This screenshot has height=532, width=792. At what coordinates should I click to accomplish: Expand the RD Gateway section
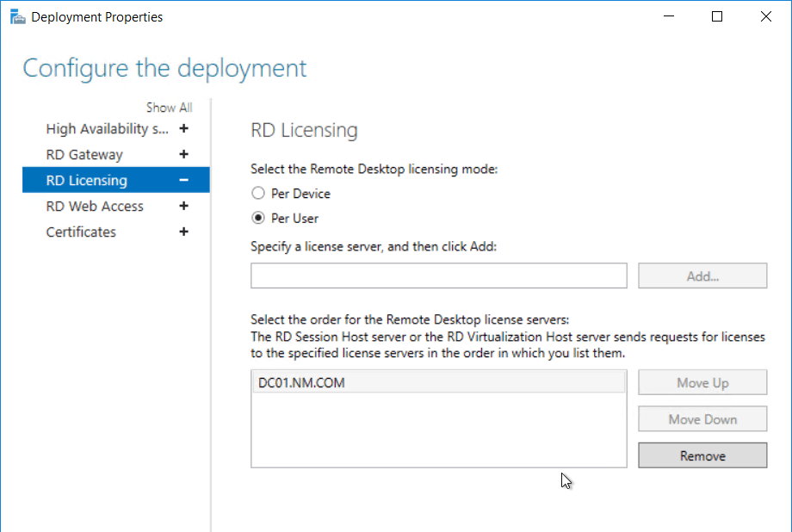[x=183, y=154]
